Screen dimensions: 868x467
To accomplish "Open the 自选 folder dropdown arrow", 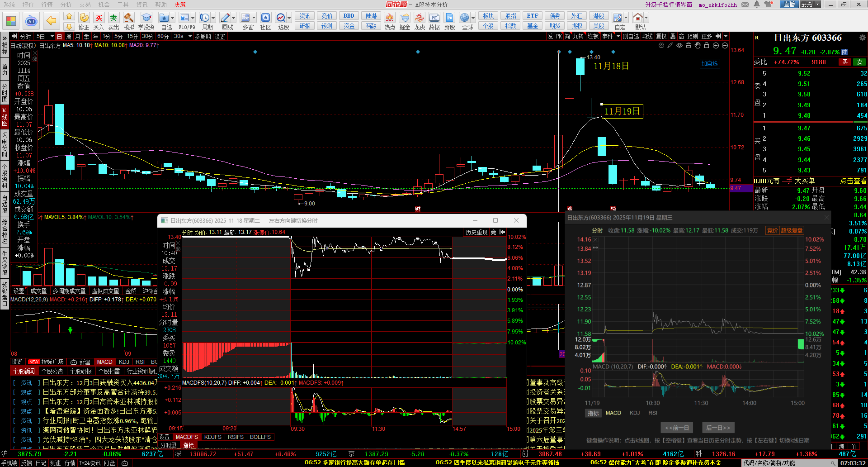I will [173, 18].
